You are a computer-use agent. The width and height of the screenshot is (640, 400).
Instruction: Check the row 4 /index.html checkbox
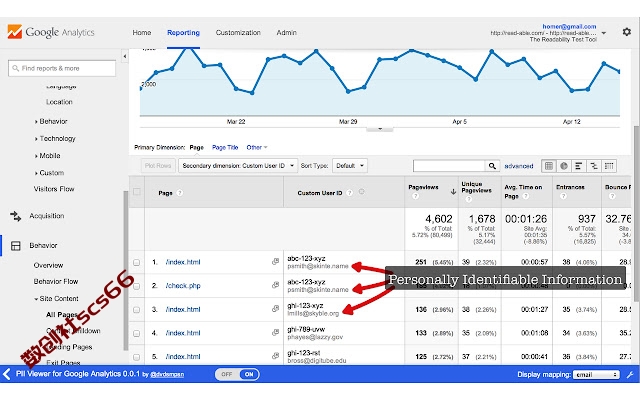coord(137,333)
